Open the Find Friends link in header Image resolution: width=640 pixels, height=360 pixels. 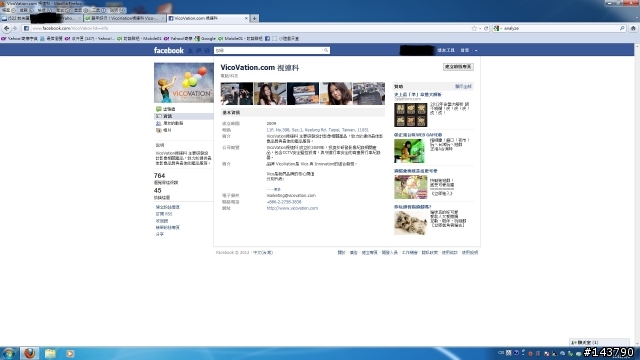(x=446, y=50)
